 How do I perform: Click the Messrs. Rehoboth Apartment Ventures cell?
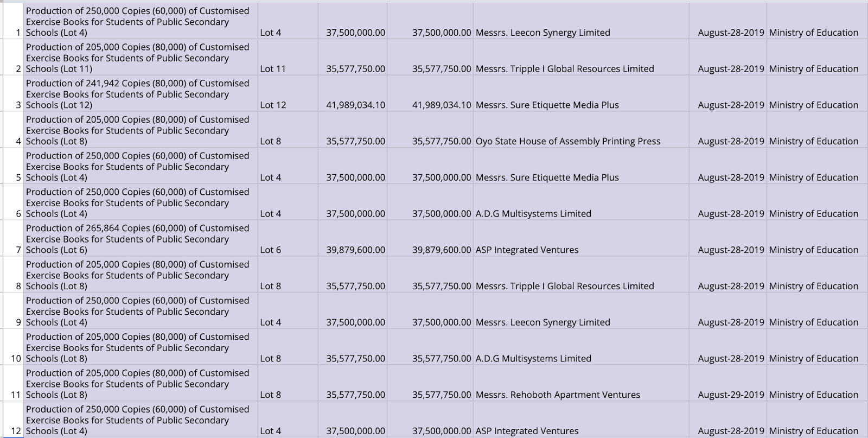click(558, 395)
